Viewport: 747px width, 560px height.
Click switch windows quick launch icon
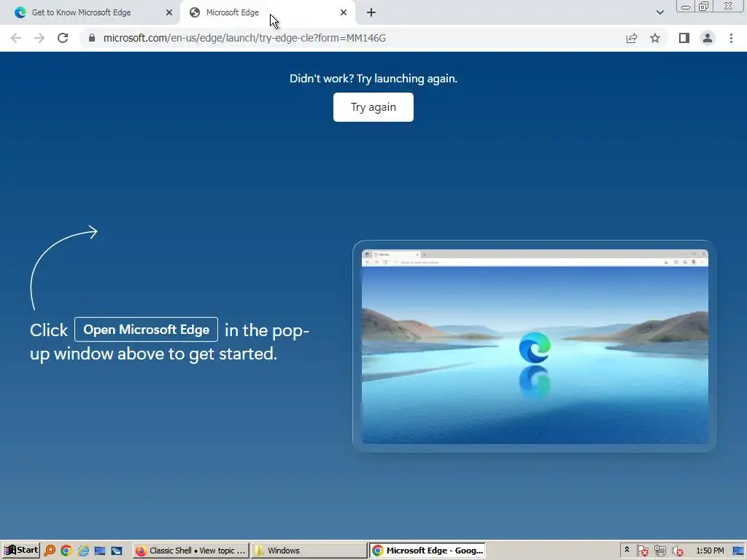[x=117, y=551]
